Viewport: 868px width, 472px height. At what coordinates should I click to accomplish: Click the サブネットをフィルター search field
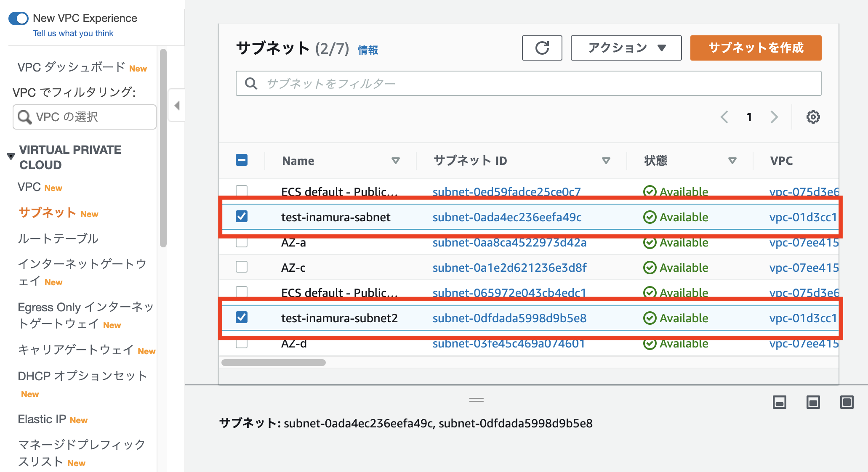point(528,83)
